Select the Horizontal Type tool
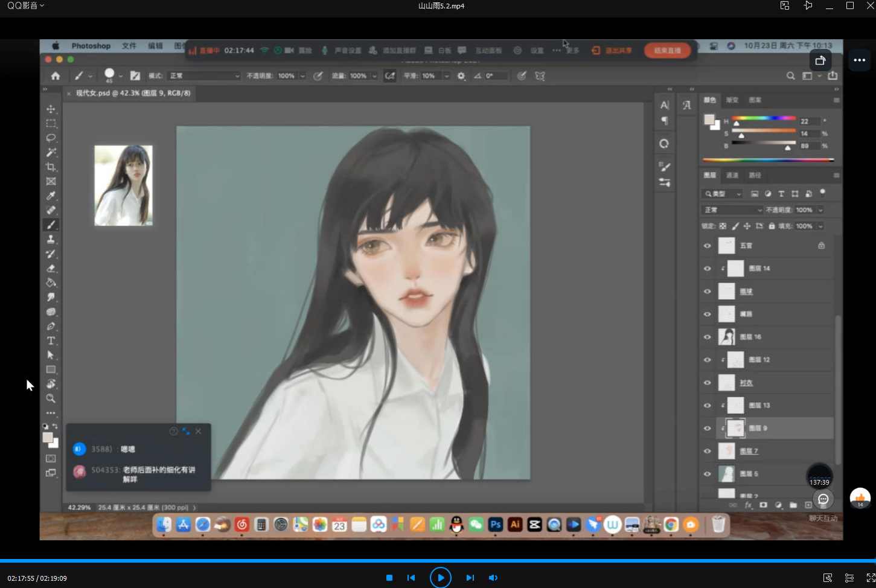This screenshot has width=876, height=588. [51, 340]
